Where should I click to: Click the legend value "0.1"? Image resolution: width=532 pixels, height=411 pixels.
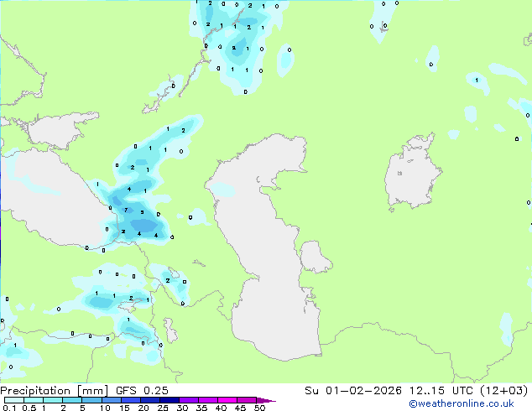coord(9,408)
